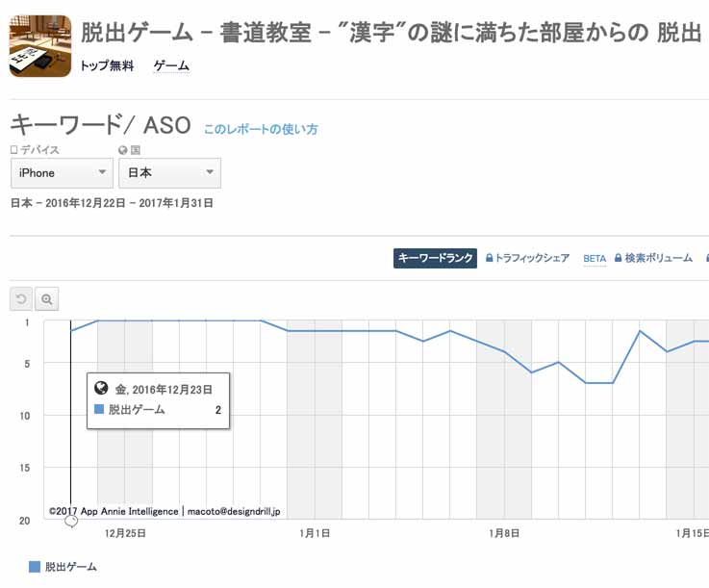Image resolution: width=709 pixels, height=588 pixels.
Task: Click the トップ無料 category link
Action: [x=107, y=66]
